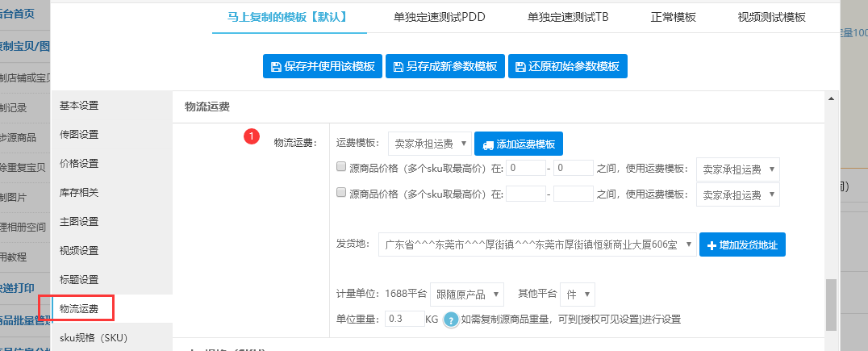Click the 另存成新参数模板 button

[x=445, y=66]
